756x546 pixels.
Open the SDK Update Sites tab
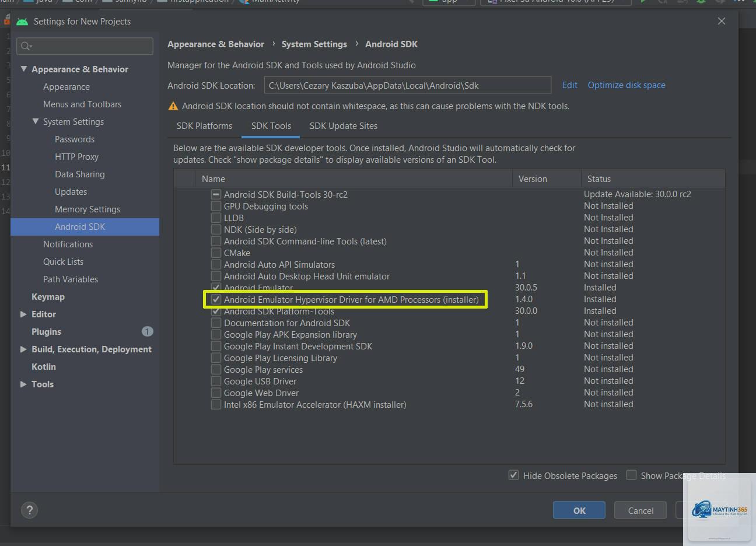[344, 126]
